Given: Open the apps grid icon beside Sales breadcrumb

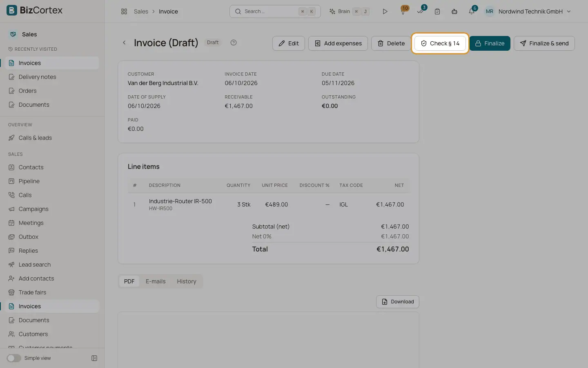Looking at the screenshot, I should 124,11.
